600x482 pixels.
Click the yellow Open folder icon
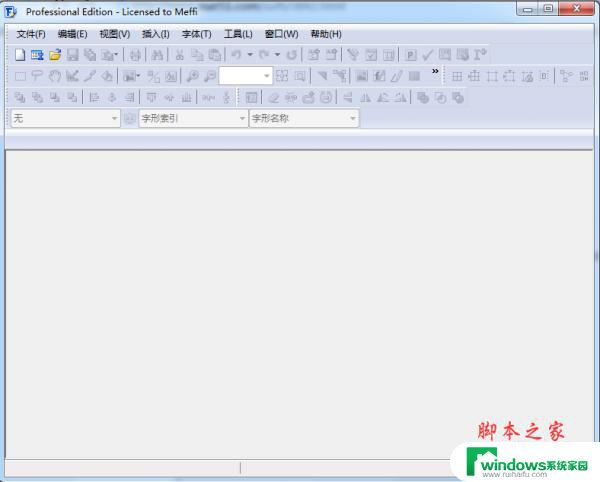coord(55,55)
